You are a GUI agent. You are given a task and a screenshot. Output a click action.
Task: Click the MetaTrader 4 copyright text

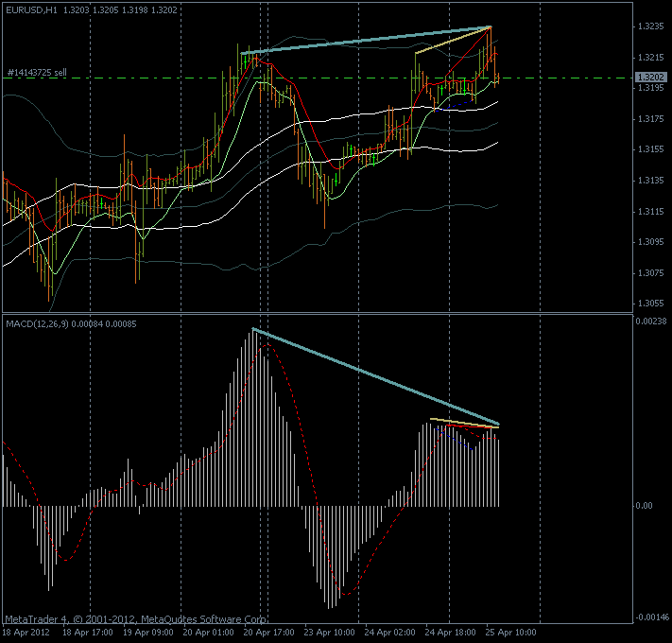point(134,617)
